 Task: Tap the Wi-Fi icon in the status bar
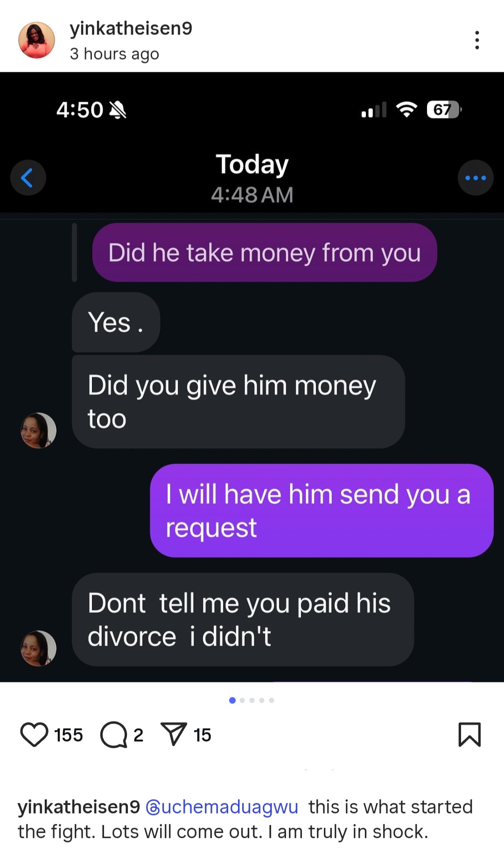[x=406, y=110]
